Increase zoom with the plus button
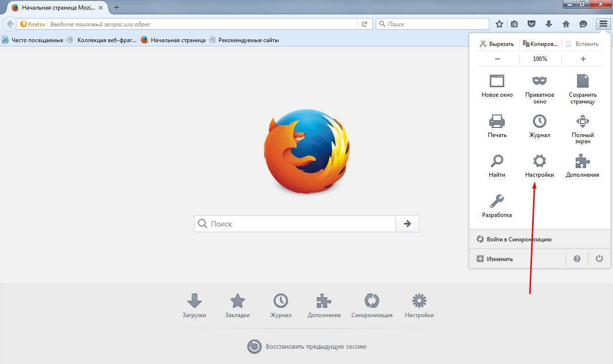Viewport: 613px width, 364px height. coord(583,58)
